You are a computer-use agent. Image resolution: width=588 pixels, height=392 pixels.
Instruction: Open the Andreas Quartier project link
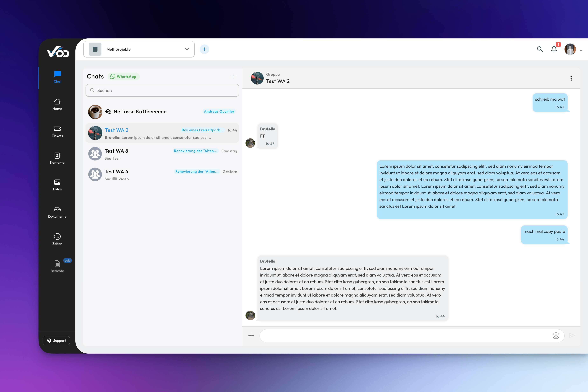[x=219, y=111]
